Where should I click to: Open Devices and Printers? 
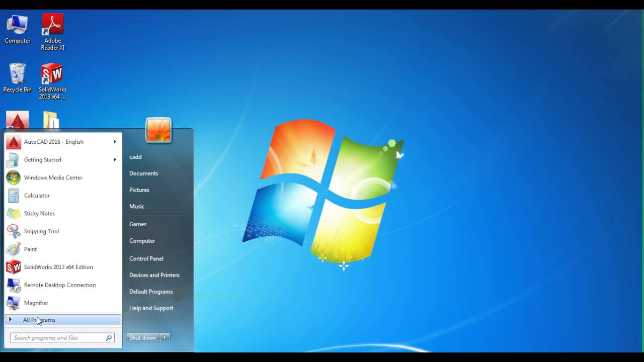154,275
